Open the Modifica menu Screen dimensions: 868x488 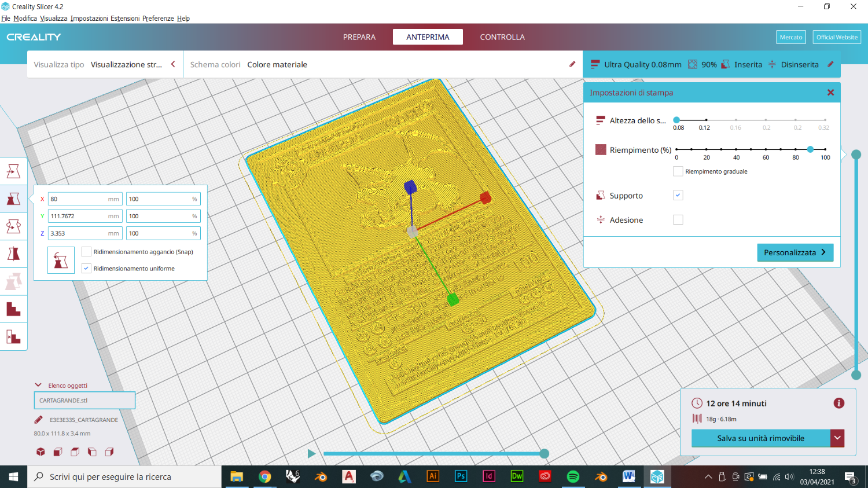25,19
